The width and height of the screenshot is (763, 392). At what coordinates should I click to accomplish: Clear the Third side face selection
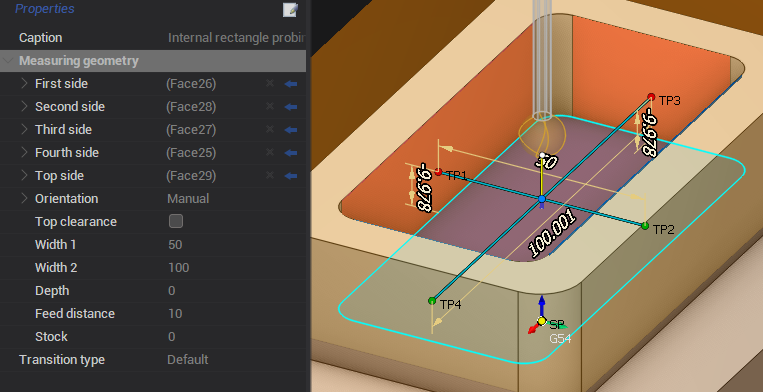pyautogui.click(x=270, y=129)
